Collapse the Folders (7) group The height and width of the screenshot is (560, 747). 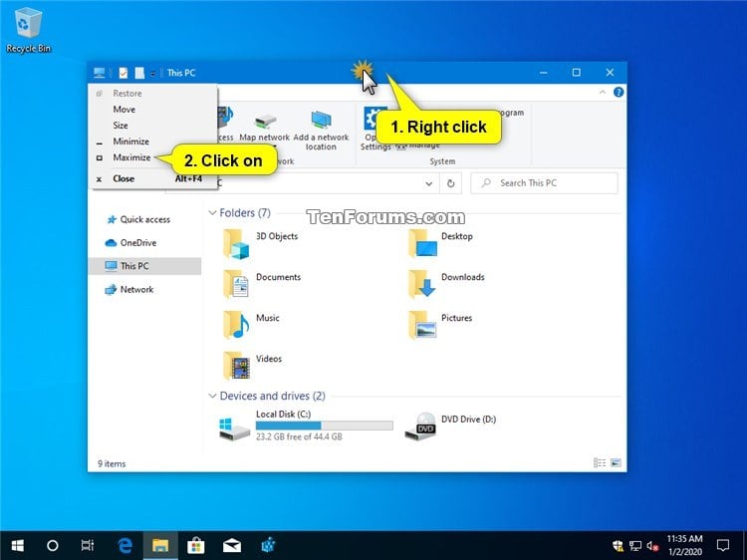(x=212, y=213)
